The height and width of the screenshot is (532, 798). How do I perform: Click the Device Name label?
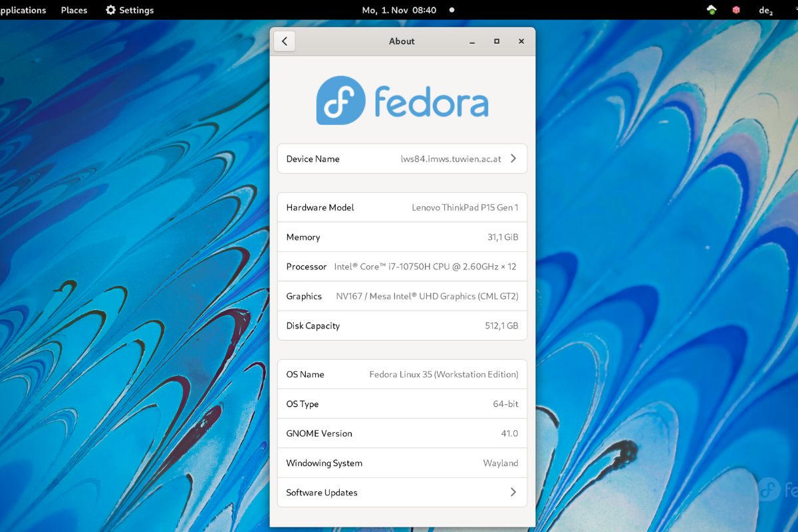coord(313,159)
